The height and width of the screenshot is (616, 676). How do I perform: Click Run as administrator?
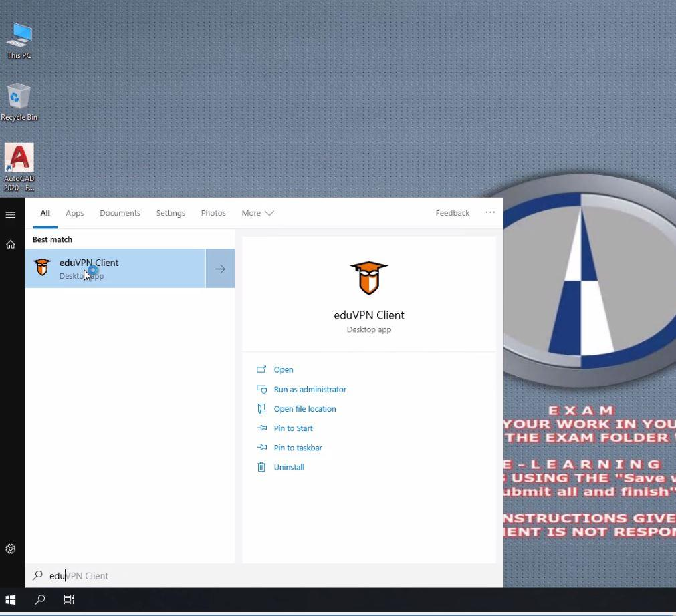pyautogui.click(x=310, y=390)
